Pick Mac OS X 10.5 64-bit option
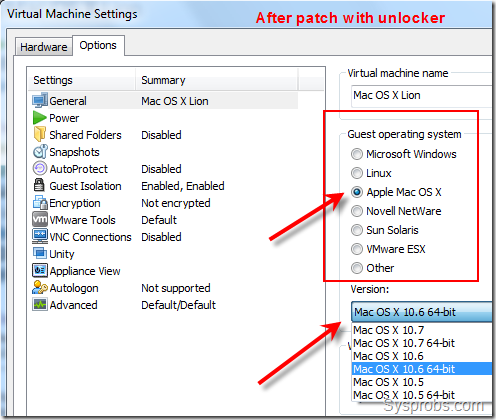The width and height of the screenshot is (496, 420). 422,395
